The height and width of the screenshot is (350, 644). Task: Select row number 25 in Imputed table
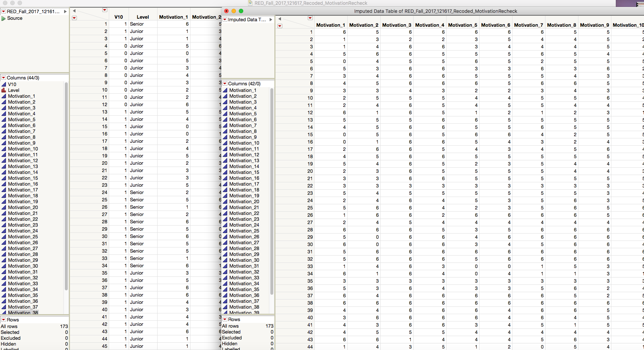pos(310,208)
